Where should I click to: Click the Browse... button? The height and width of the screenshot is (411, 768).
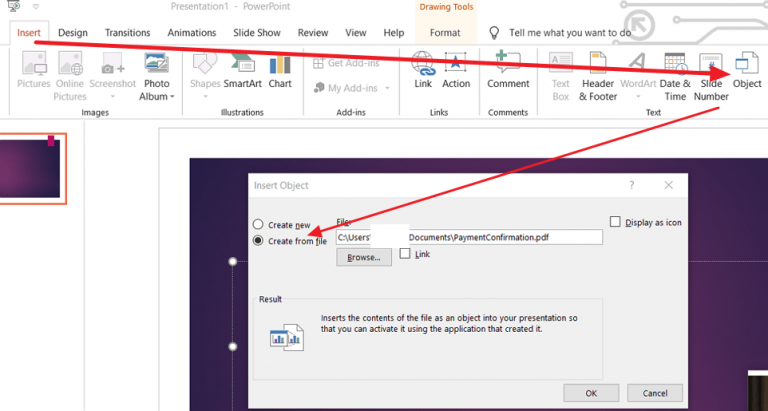click(x=364, y=258)
